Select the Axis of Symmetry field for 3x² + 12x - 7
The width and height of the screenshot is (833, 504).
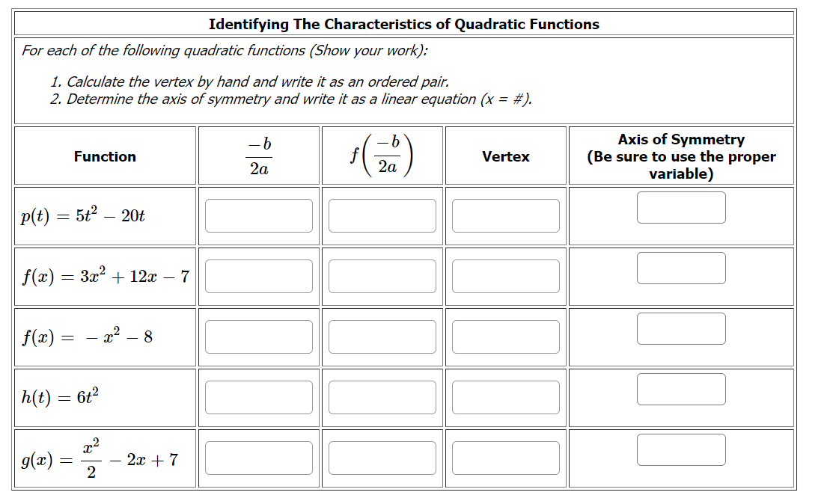[681, 268]
